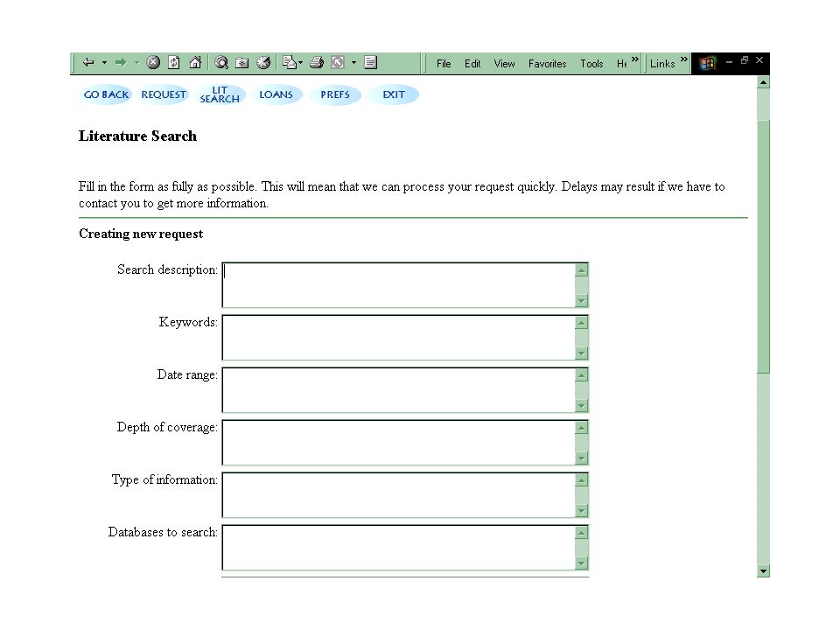
Task: Restore down the browser window
Action: (x=744, y=60)
